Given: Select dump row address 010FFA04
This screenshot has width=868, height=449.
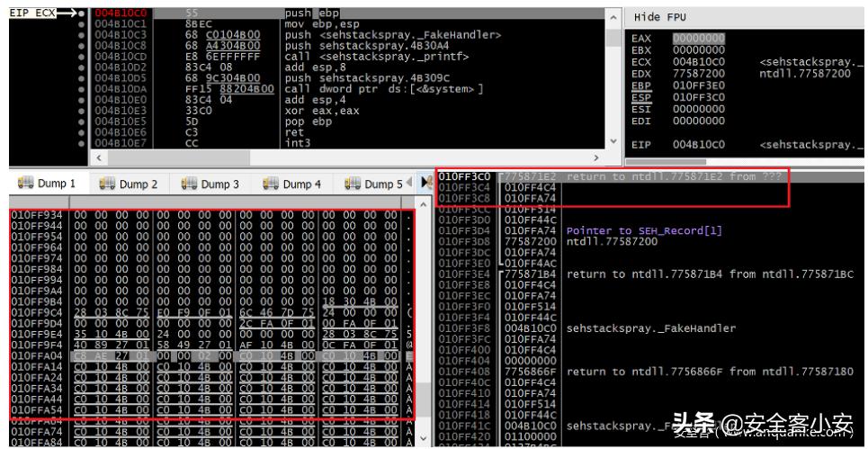Looking at the screenshot, I should coord(37,356).
